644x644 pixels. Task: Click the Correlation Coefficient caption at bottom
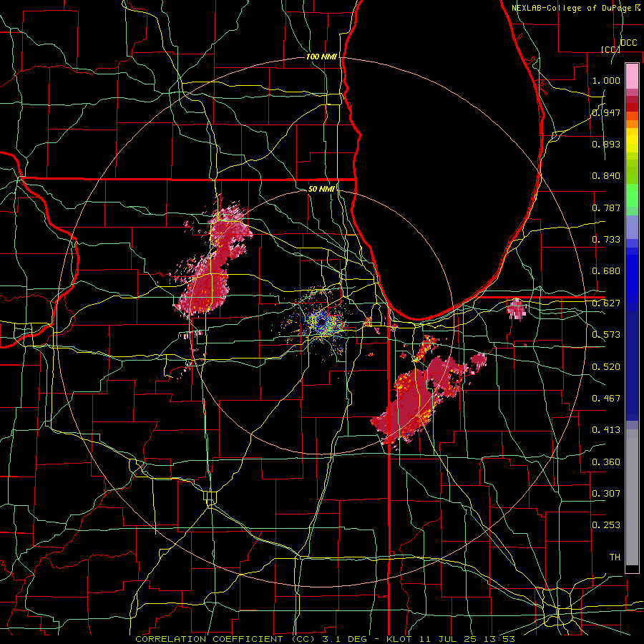[325, 639]
